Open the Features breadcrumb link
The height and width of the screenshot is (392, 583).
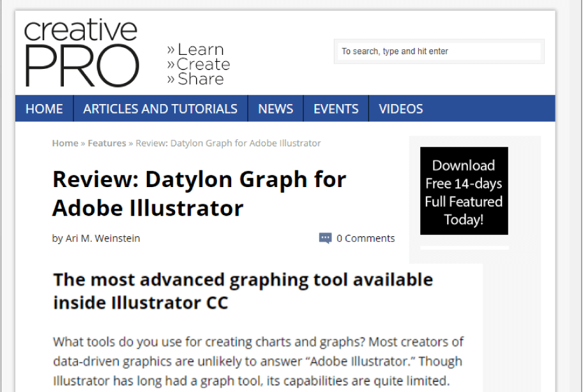pos(107,143)
